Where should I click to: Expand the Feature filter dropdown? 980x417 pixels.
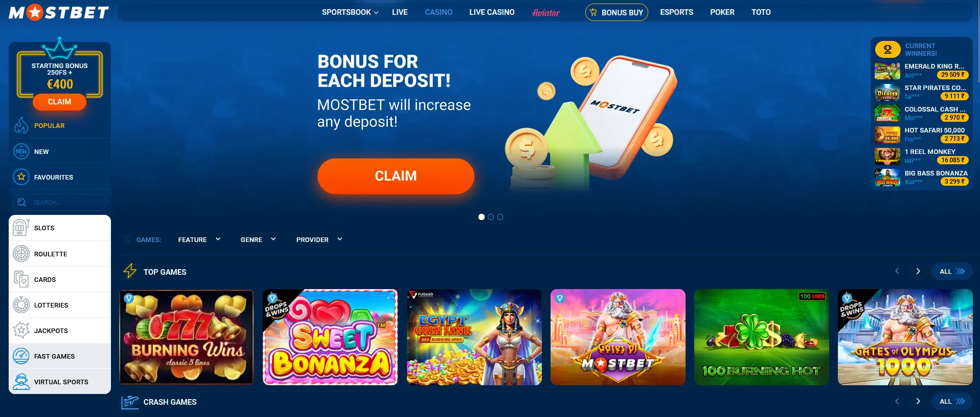199,239
